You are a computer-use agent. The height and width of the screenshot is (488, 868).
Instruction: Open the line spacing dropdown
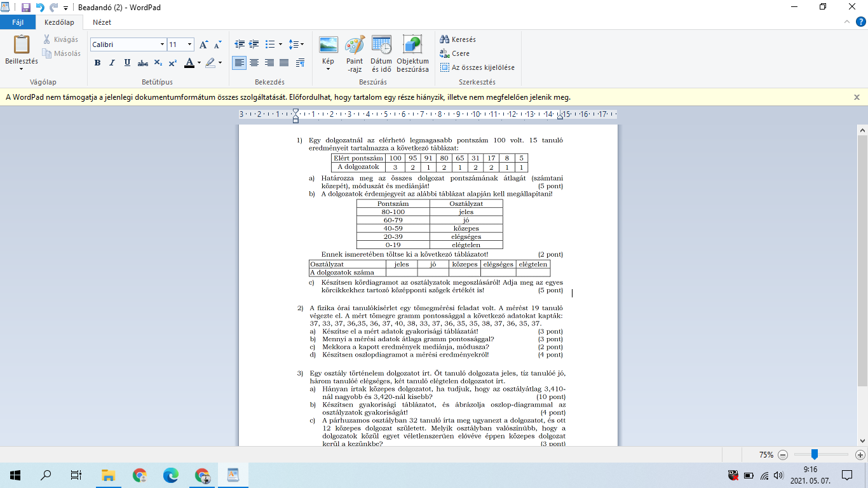296,44
